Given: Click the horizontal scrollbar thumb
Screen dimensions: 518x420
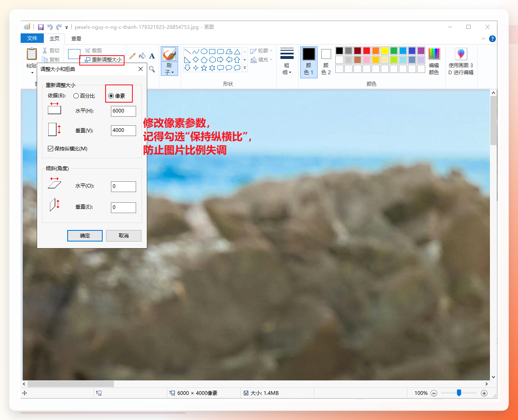Looking at the screenshot, I should tap(71, 384).
